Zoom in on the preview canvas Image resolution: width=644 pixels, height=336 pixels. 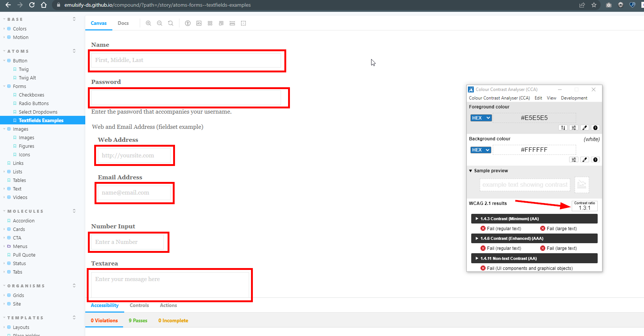pyautogui.click(x=148, y=23)
